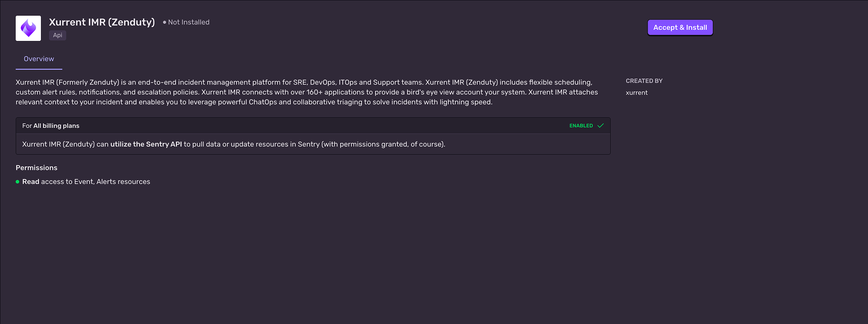Click the Permissions heading
The height and width of the screenshot is (324, 868).
coord(36,168)
